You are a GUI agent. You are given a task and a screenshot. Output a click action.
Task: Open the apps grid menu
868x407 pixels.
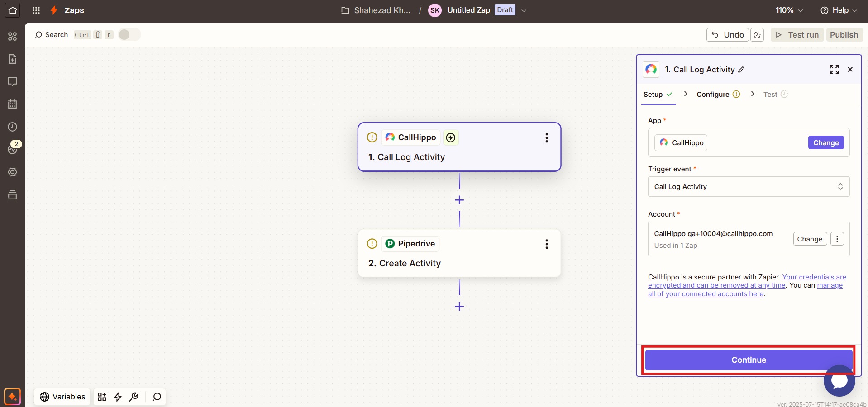[36, 10]
